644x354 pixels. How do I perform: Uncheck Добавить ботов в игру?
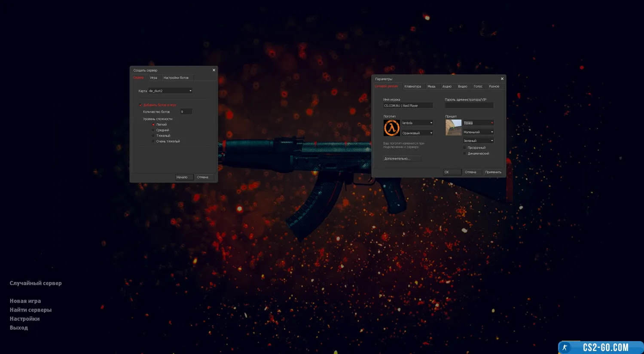(x=140, y=105)
